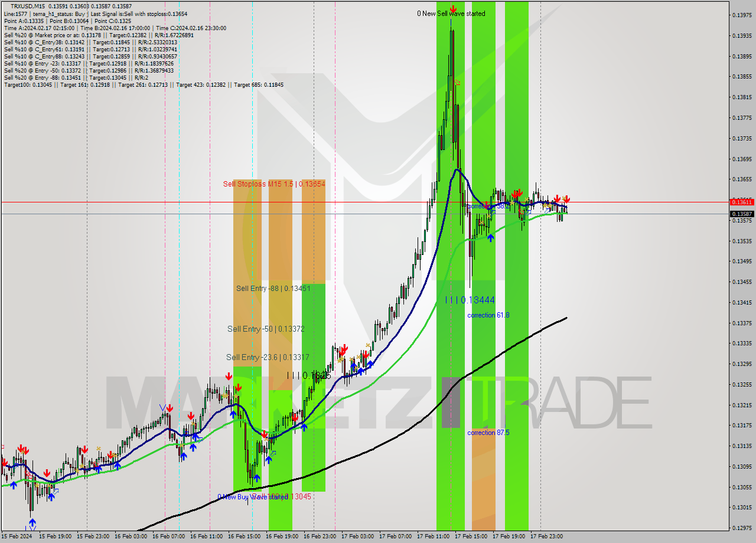Click the '0 New Sell wave started' label
Image resolution: width=756 pixels, height=543 pixels.
click(451, 14)
